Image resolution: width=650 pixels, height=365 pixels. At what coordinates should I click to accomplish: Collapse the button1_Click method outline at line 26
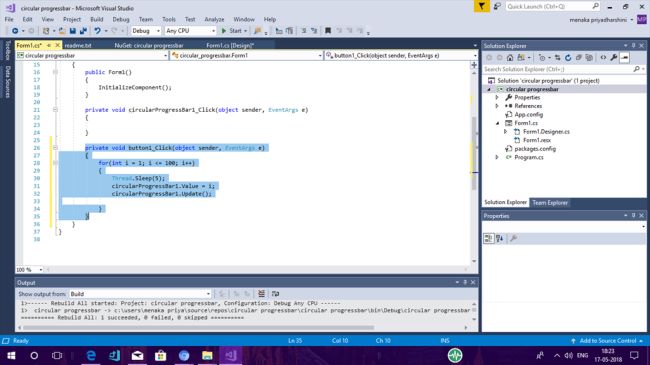55,148
